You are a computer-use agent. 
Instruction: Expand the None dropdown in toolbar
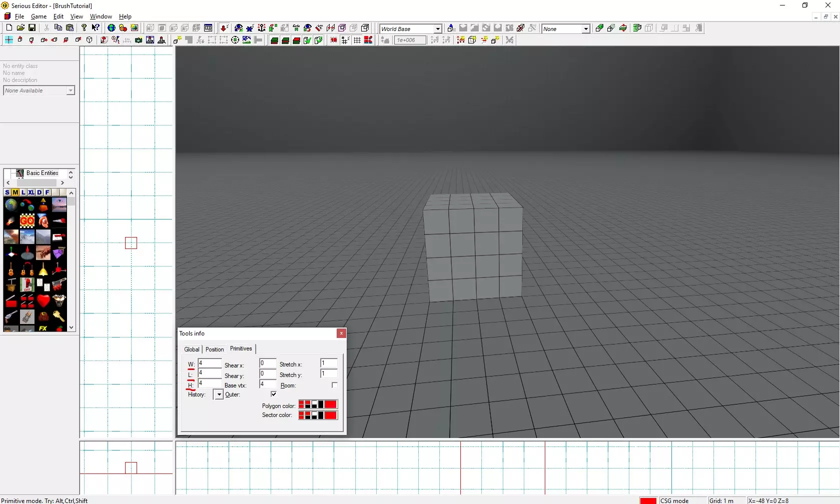click(585, 29)
